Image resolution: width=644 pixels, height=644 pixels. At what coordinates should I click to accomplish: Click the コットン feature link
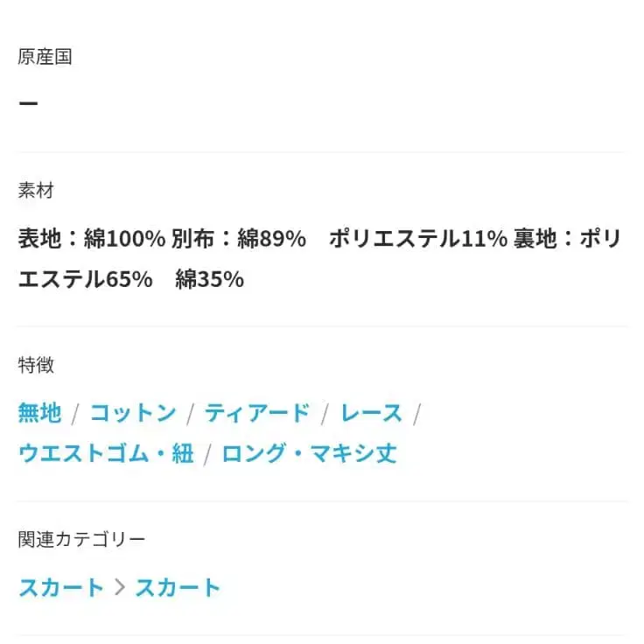[x=133, y=412]
